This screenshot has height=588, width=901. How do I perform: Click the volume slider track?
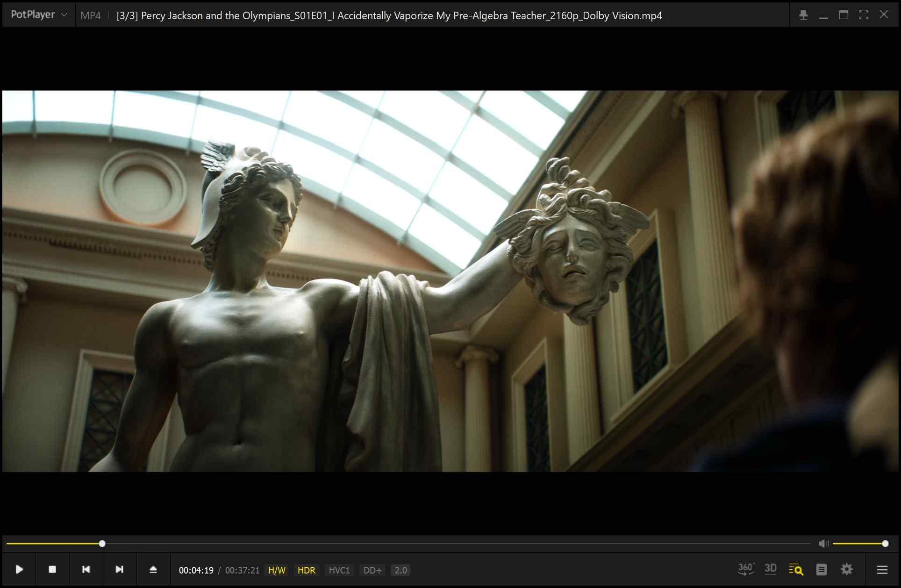859,544
